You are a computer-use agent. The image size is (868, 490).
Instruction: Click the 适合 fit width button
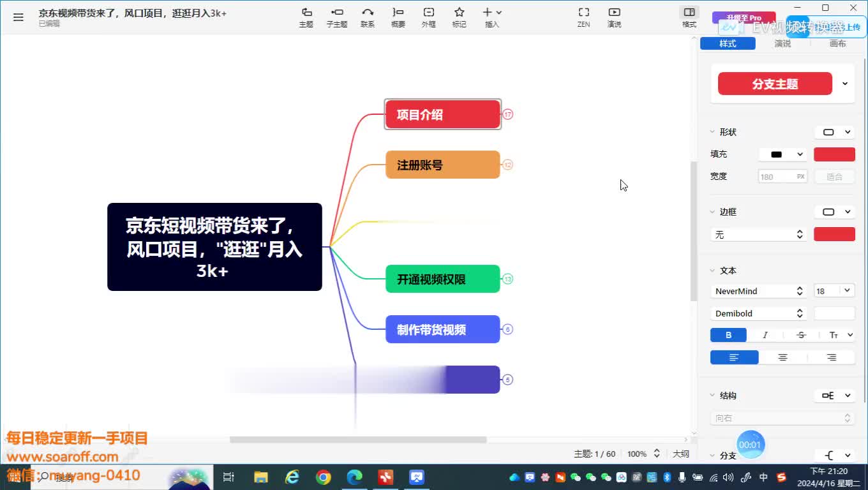(834, 177)
